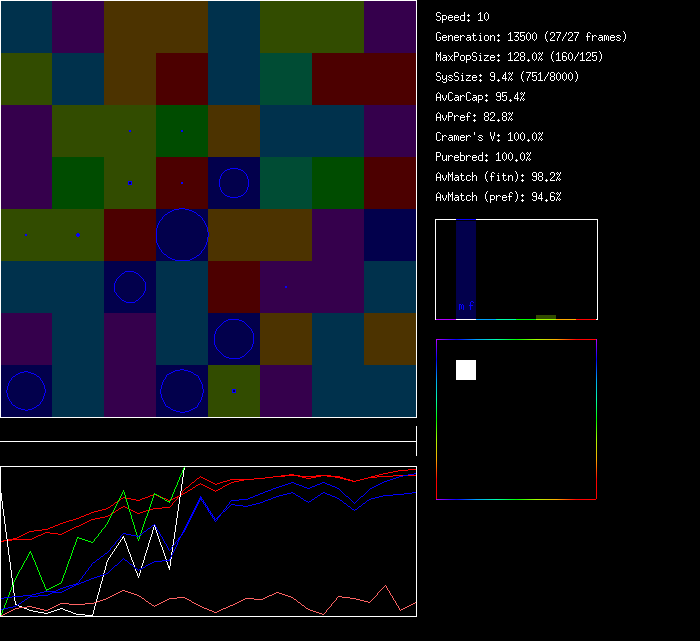Image resolution: width=700 pixels, height=641 pixels.
Task: Select the Generation counter text
Action: (531, 37)
